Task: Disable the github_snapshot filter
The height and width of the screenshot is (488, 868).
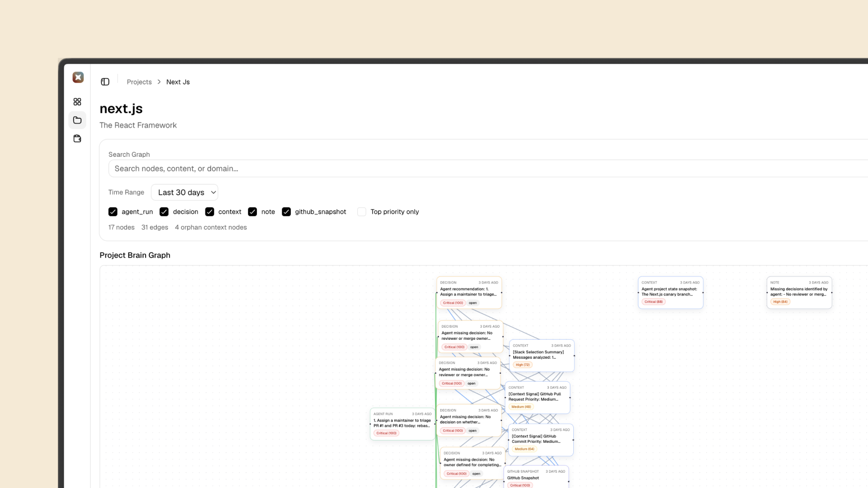Action: click(286, 211)
